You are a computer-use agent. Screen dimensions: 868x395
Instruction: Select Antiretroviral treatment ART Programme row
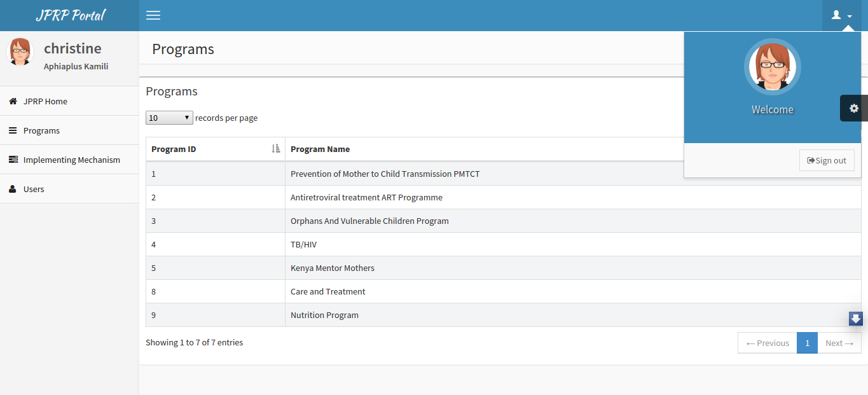(504, 197)
